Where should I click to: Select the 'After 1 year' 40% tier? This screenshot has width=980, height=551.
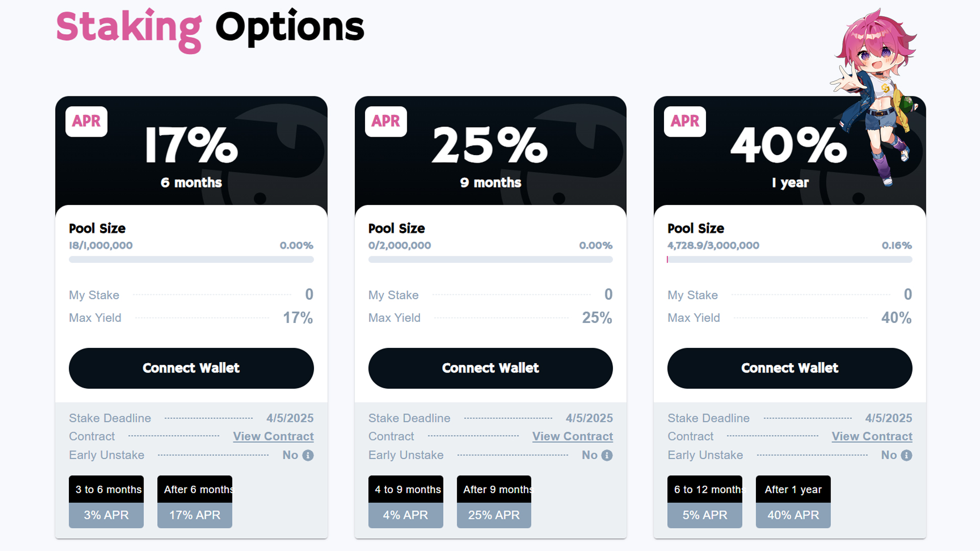(x=793, y=502)
